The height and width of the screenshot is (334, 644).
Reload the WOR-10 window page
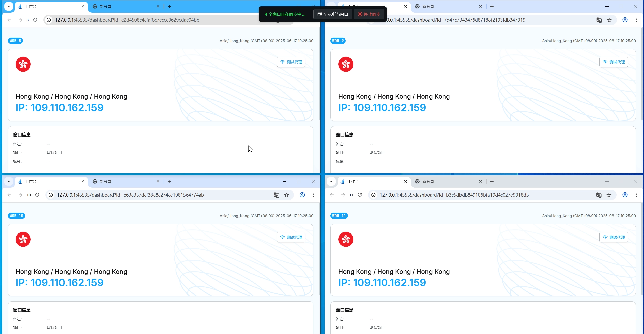[x=37, y=195]
